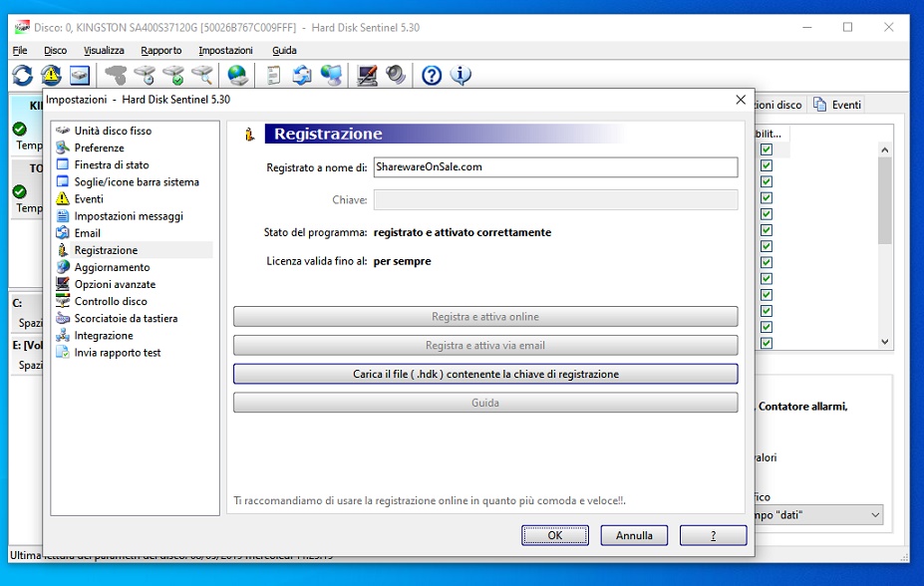Click the globe with monitor toolbar icon
924x586 pixels.
(331, 76)
